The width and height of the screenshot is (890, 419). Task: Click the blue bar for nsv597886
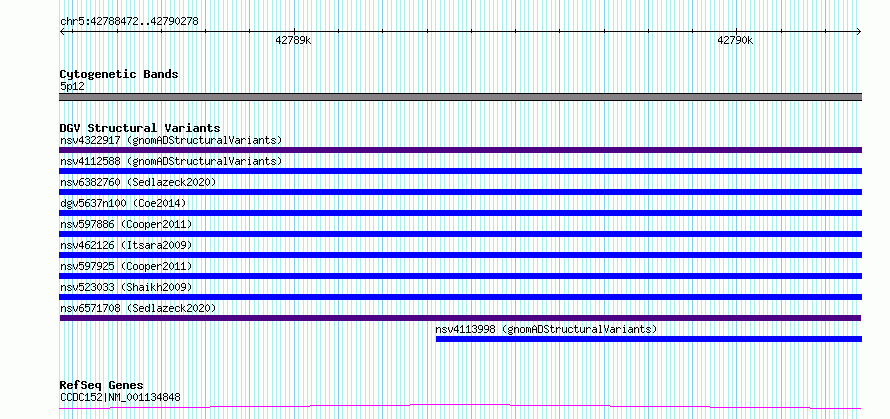(x=460, y=234)
